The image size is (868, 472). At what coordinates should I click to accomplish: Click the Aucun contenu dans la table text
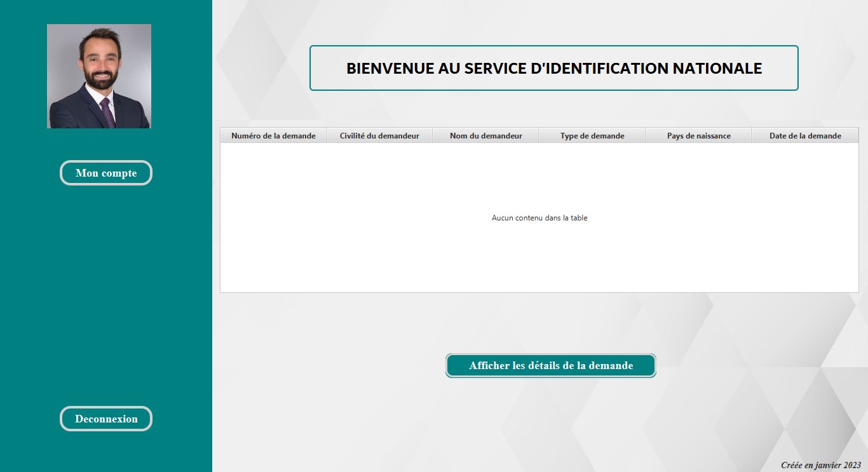539,217
